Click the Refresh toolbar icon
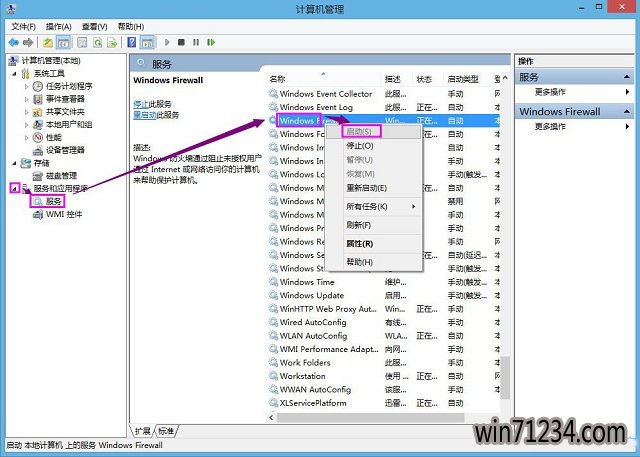 98,42
